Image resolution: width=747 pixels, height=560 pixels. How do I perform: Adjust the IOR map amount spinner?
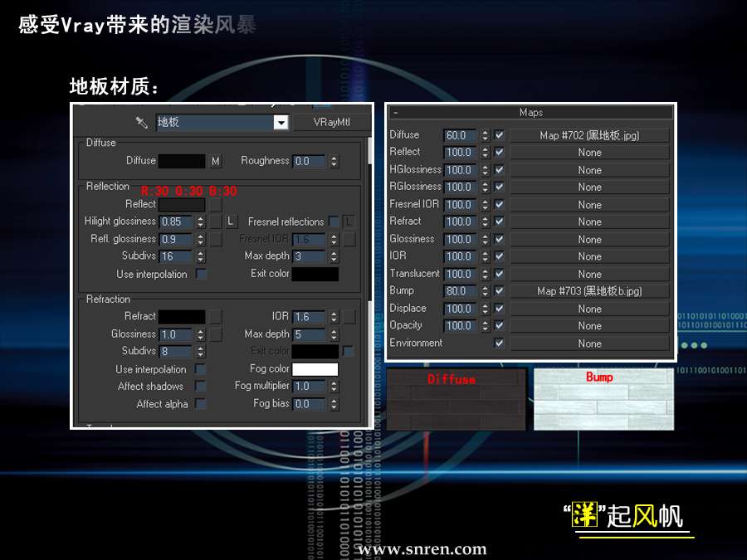tap(485, 256)
